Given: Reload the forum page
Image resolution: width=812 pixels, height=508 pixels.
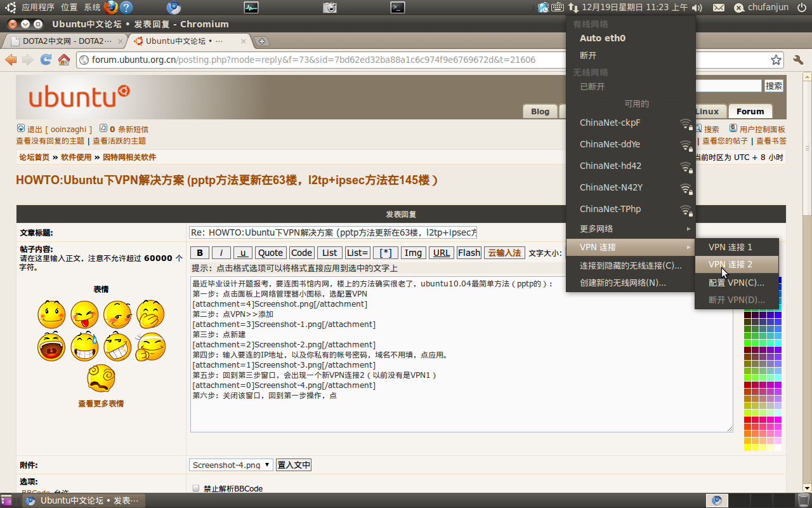Looking at the screenshot, I should click(46, 60).
